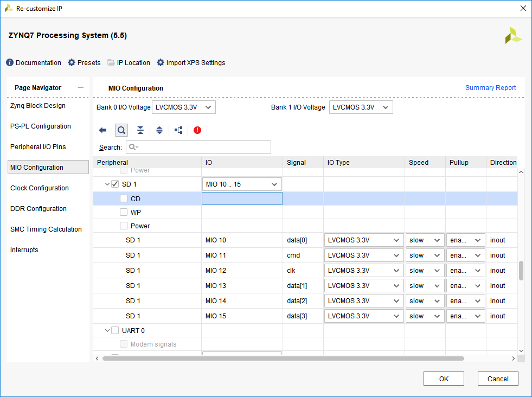Click the Collapse All toolbar icon

[140, 130]
